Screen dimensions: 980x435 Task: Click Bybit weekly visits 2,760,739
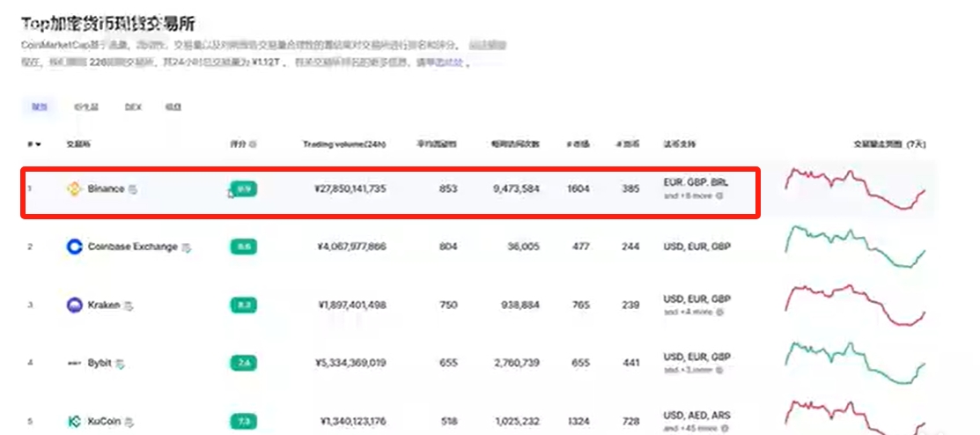point(516,363)
